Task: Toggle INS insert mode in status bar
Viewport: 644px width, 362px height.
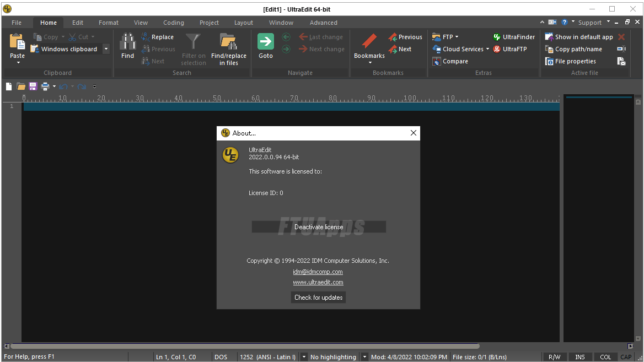Action: (x=579, y=357)
